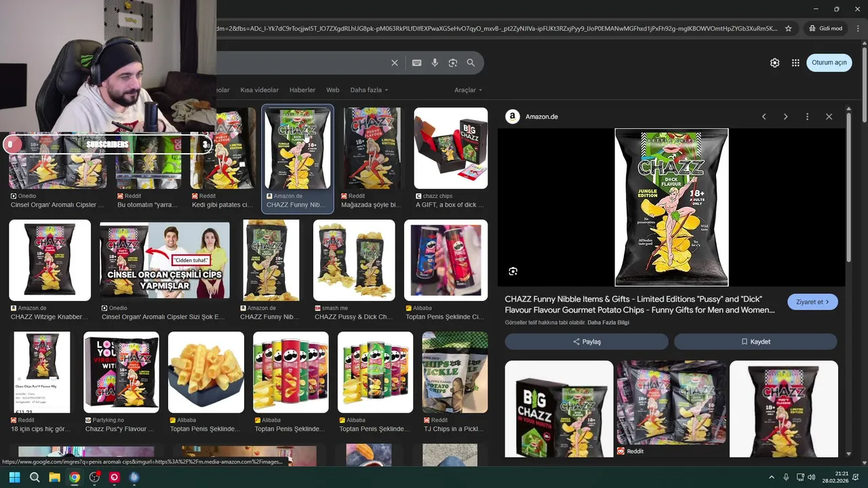Click the Ziyaret et button
The height and width of the screenshot is (488, 868).
click(812, 302)
